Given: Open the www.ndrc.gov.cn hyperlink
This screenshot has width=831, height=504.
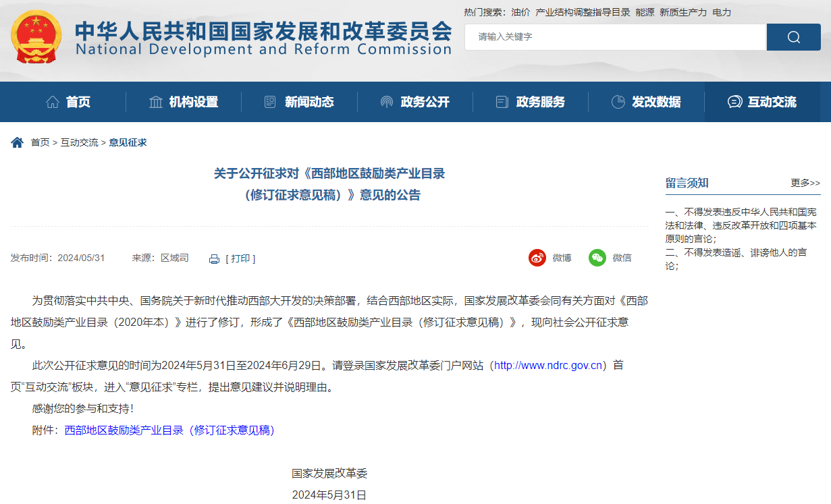Looking at the screenshot, I should 547,366.
